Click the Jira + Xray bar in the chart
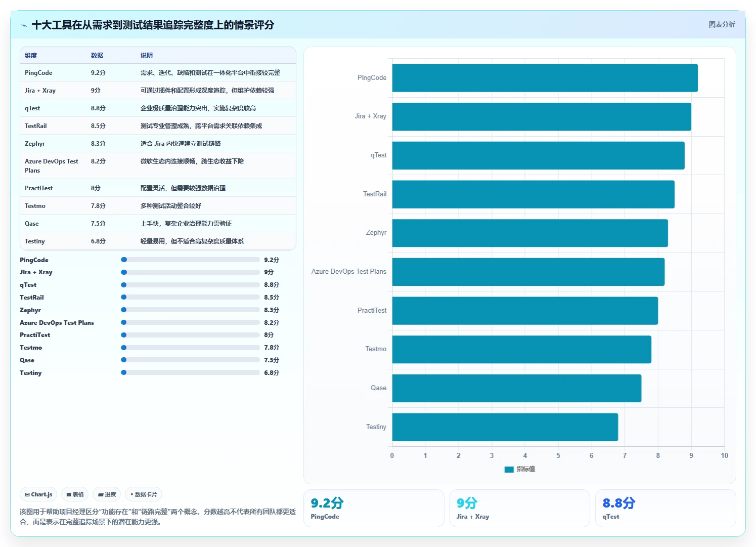Image resolution: width=756 pixels, height=547 pixels. tap(542, 117)
